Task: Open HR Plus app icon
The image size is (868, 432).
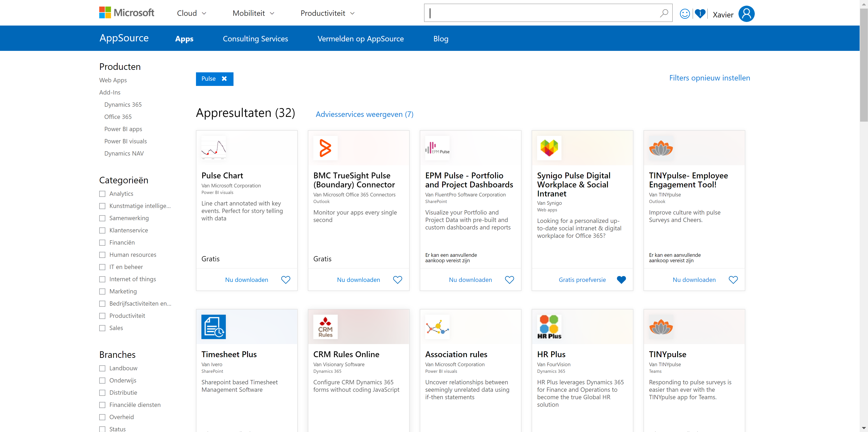Action: [x=549, y=327]
